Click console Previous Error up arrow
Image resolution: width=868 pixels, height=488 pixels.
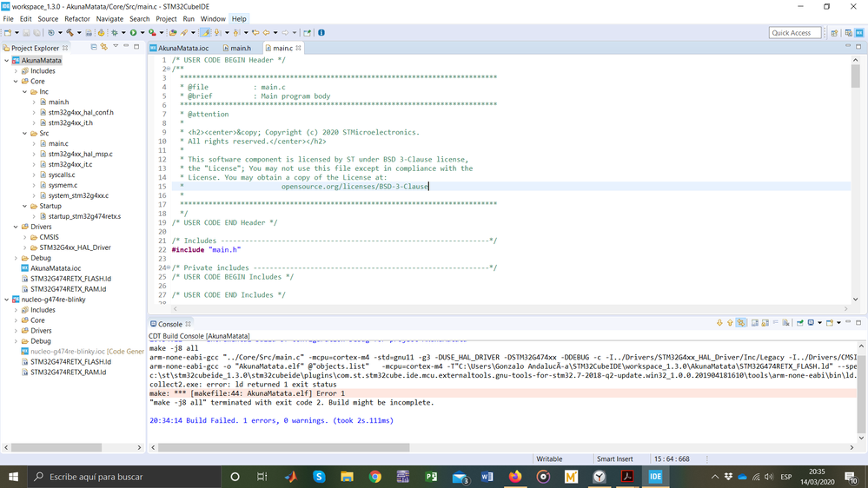(730, 323)
